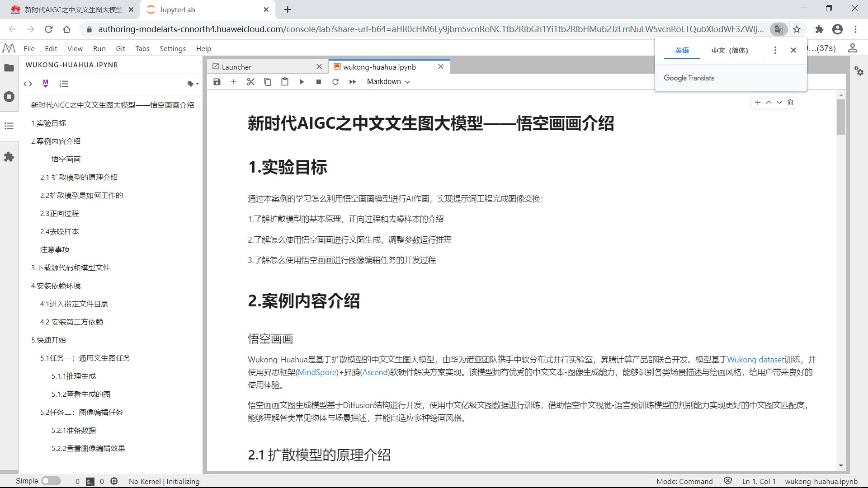Jump to the 2.3正向过程 heading in the contents
This screenshot has width=868, height=488.
[59, 213]
